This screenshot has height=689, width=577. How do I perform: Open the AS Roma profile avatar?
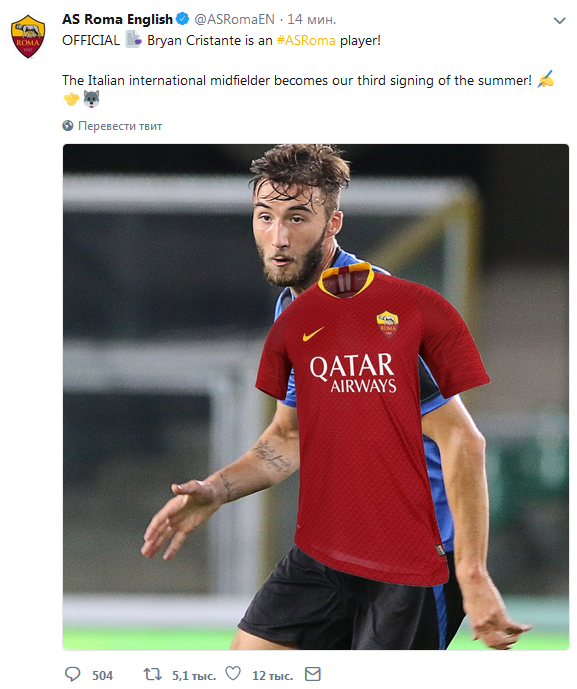pos(28,37)
